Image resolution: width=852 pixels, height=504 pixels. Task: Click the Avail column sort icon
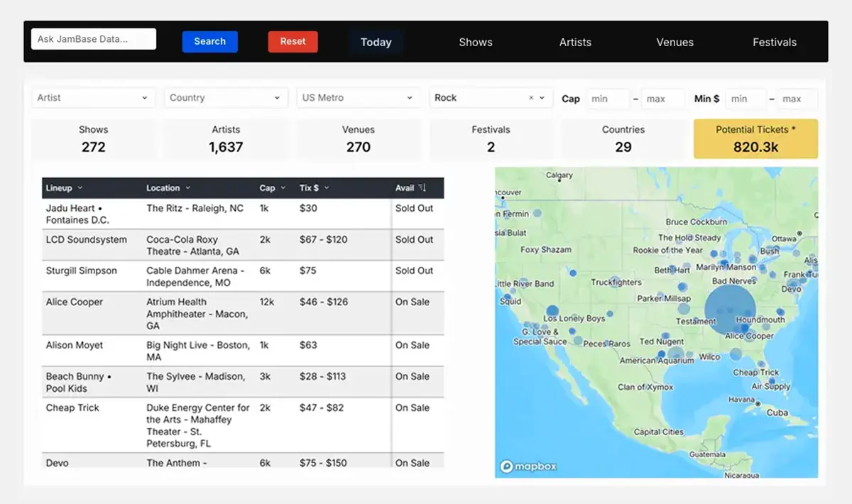(x=422, y=188)
